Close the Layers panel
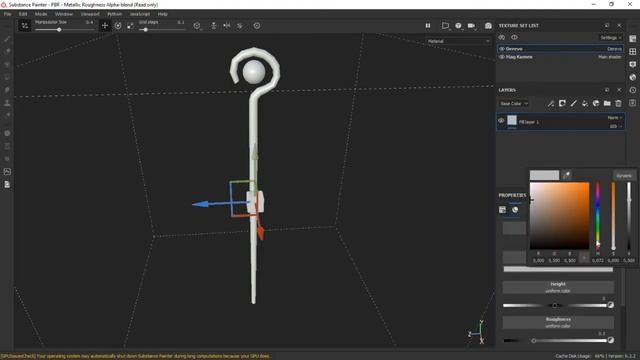The image size is (640, 360). click(619, 90)
